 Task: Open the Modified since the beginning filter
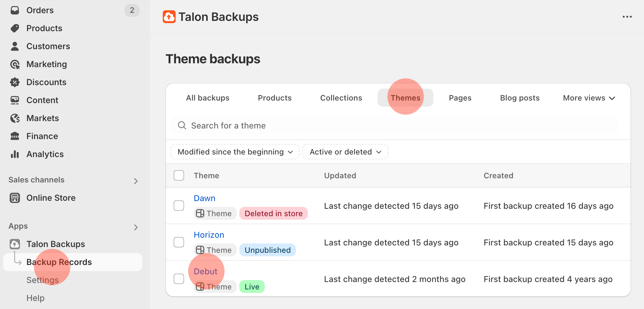click(x=235, y=152)
